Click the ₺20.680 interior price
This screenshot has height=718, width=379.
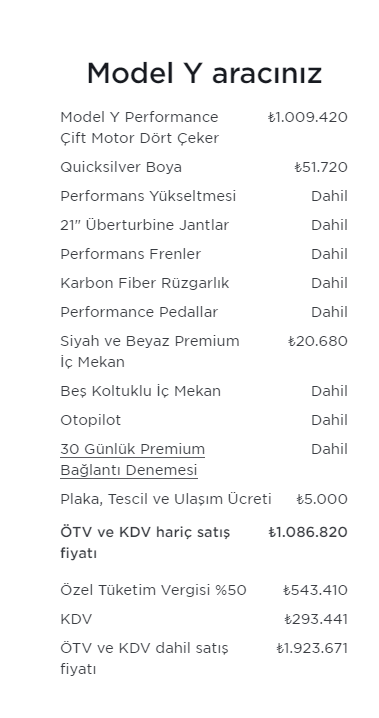(x=318, y=341)
